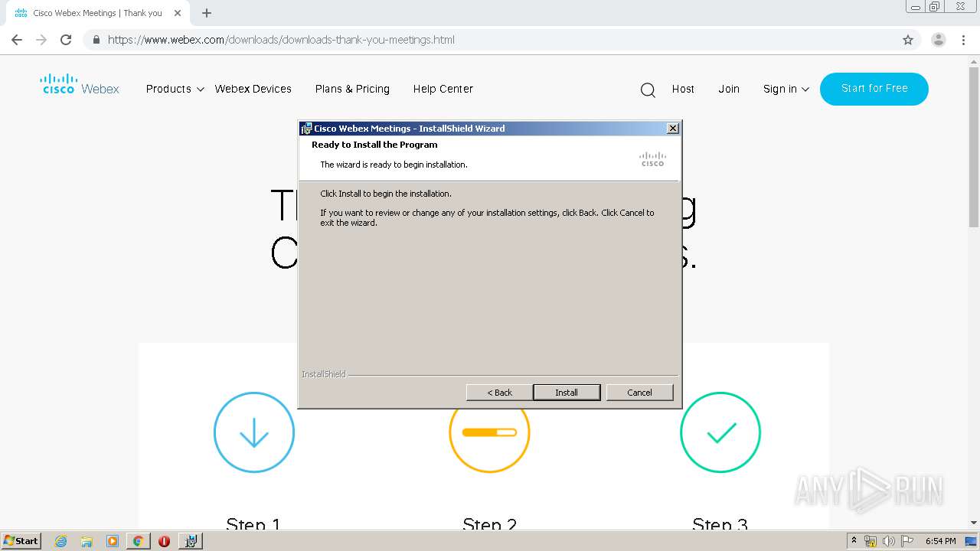Open the Chrome profile avatar
This screenshot has width=980, height=551.
[x=939, y=40]
